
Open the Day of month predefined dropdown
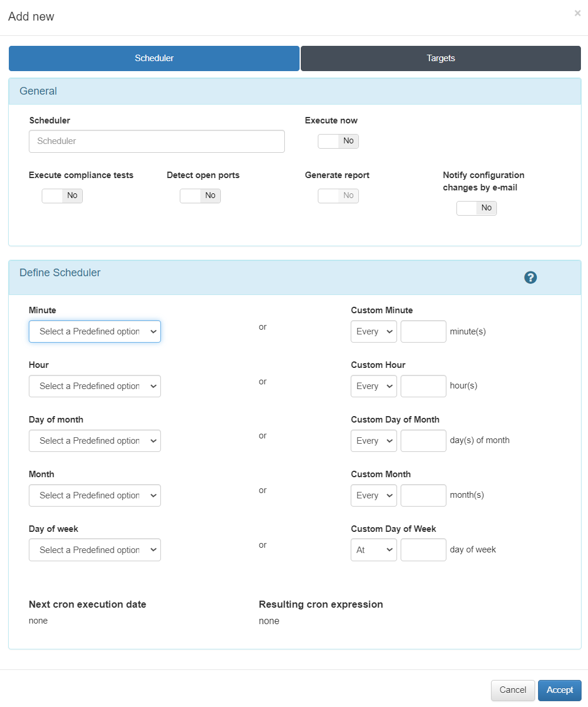click(95, 441)
